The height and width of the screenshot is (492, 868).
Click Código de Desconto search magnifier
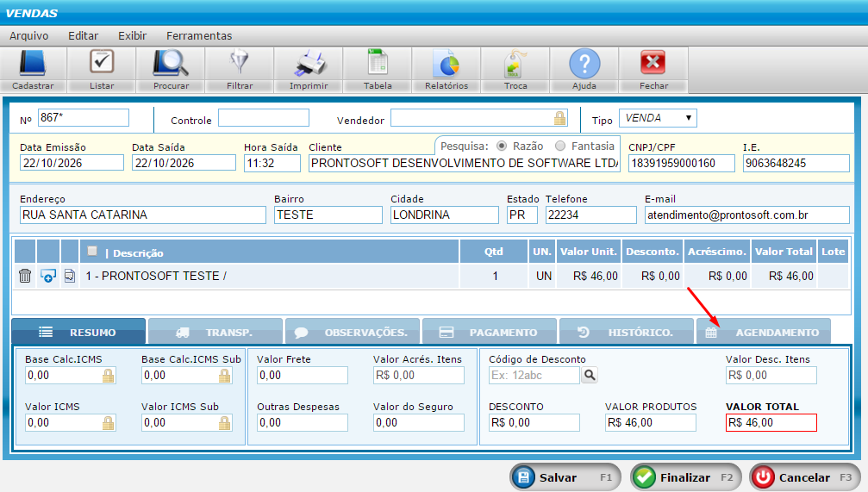(x=590, y=375)
